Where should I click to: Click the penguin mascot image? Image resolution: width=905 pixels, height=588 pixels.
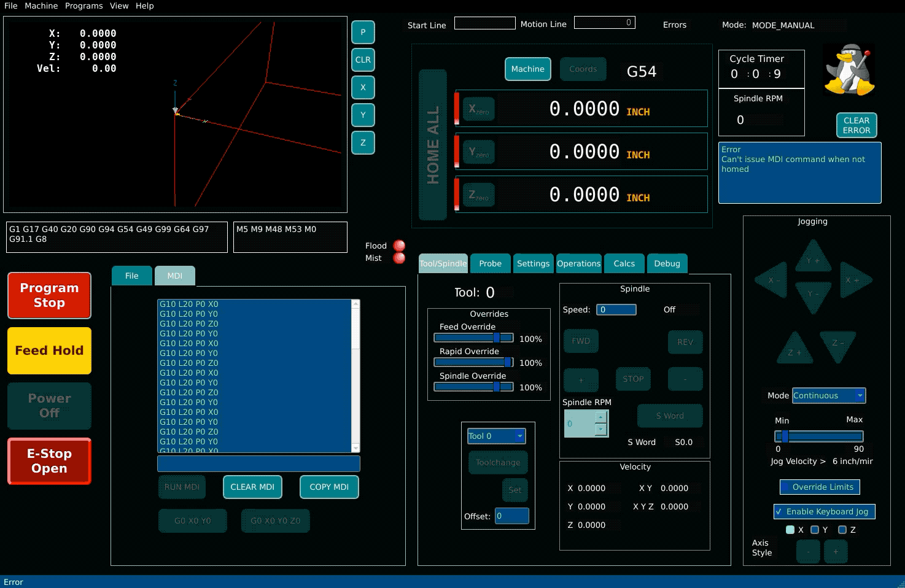pos(849,70)
